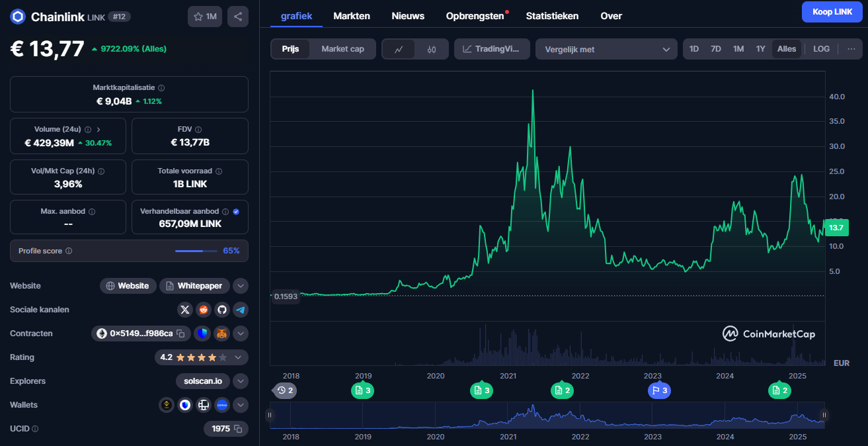Open the Ledger wallet icon
Image resolution: width=868 pixels, height=446 pixels.
pos(204,405)
